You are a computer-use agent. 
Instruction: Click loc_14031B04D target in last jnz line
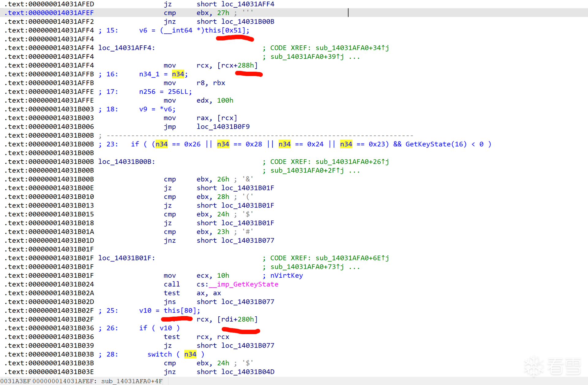(247, 372)
